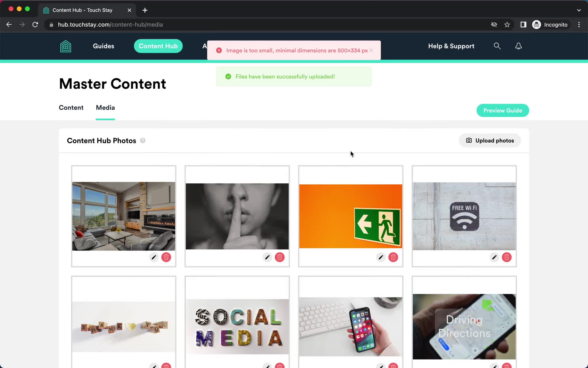The image size is (588, 368).
Task: Click the edit pencil icon on living room photo
Action: (x=154, y=257)
